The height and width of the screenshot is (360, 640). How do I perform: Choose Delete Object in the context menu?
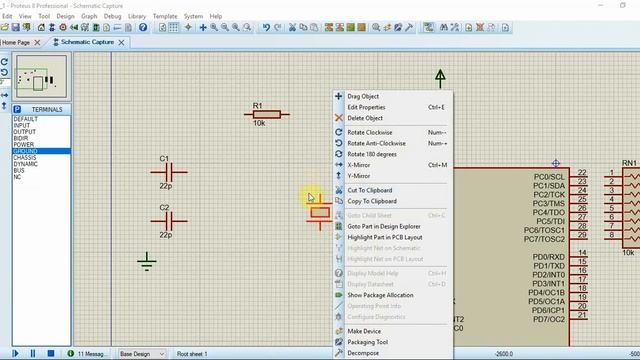tap(393, 118)
